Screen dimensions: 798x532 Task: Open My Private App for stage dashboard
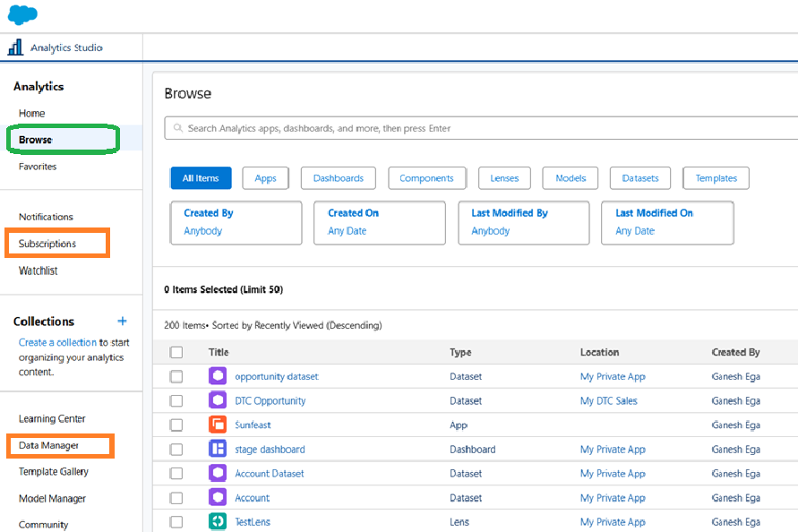[x=613, y=450]
